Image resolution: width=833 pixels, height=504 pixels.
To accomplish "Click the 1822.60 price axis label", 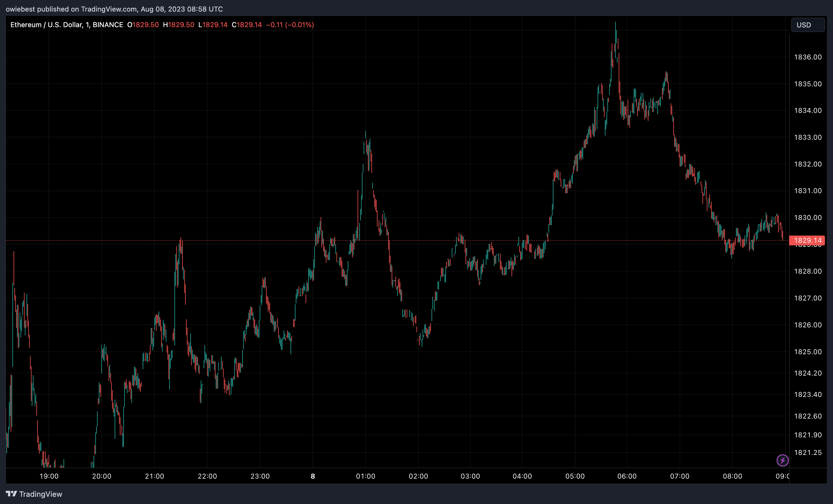I will click(808, 416).
